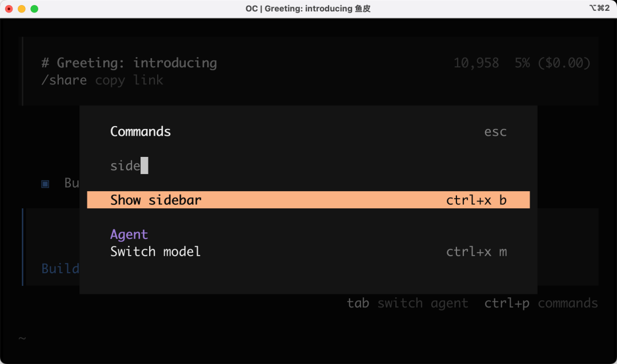
Task: Click the tilde marker at bottom left
Action: [22, 338]
